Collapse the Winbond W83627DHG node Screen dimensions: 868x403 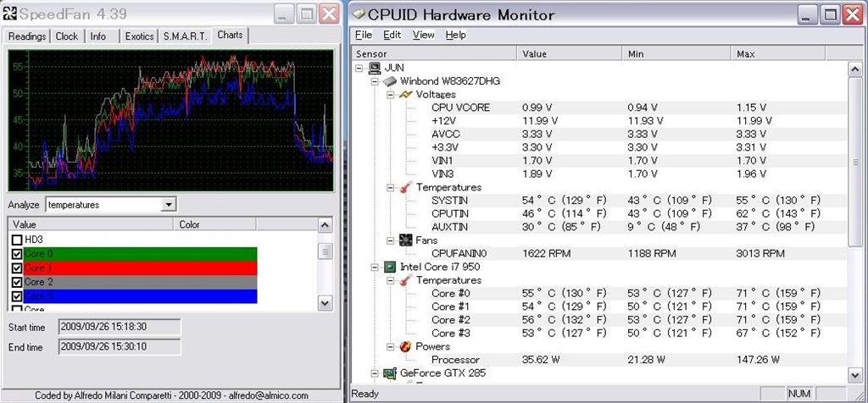[x=375, y=81]
